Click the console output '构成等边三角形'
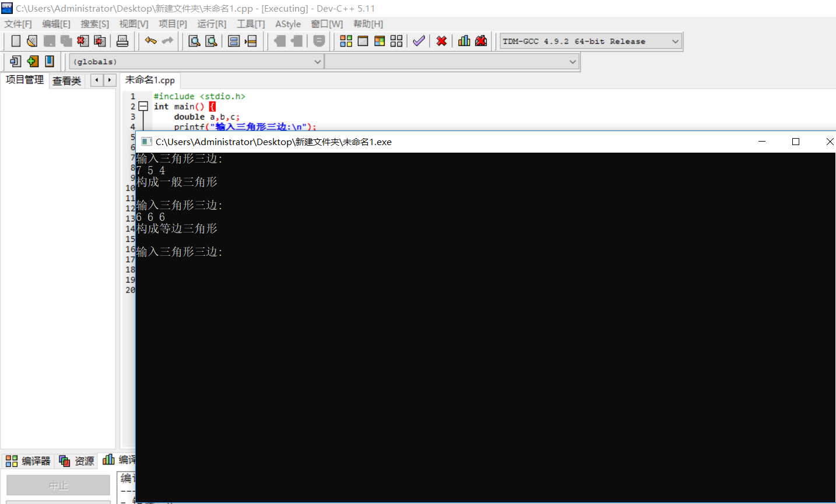The height and width of the screenshot is (504, 836). point(177,229)
